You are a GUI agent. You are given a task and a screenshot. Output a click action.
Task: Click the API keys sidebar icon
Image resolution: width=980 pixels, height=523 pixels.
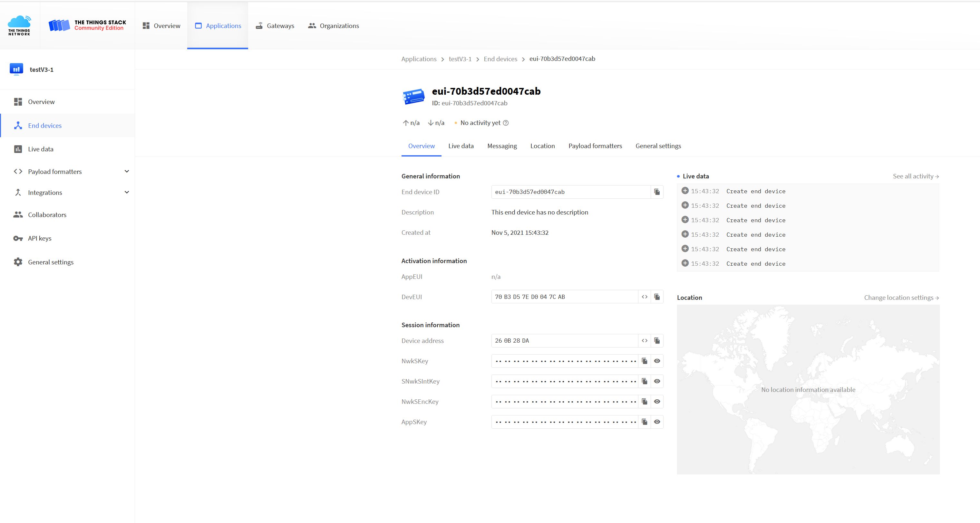point(17,238)
